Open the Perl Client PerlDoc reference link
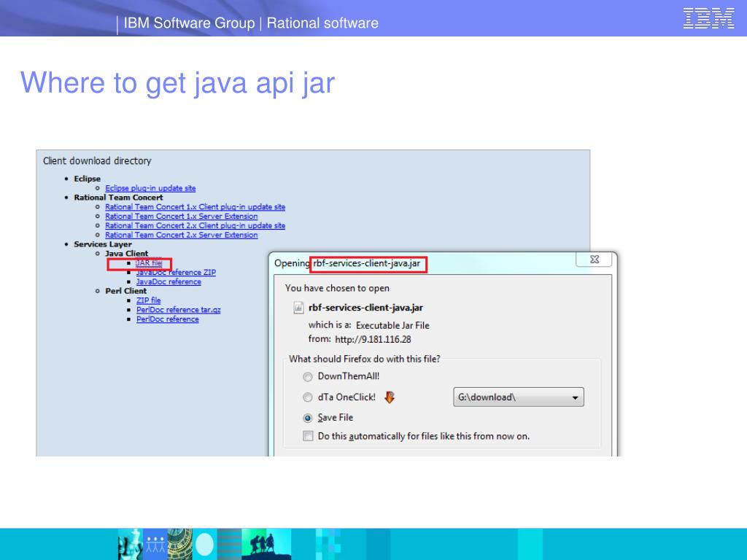 point(167,319)
